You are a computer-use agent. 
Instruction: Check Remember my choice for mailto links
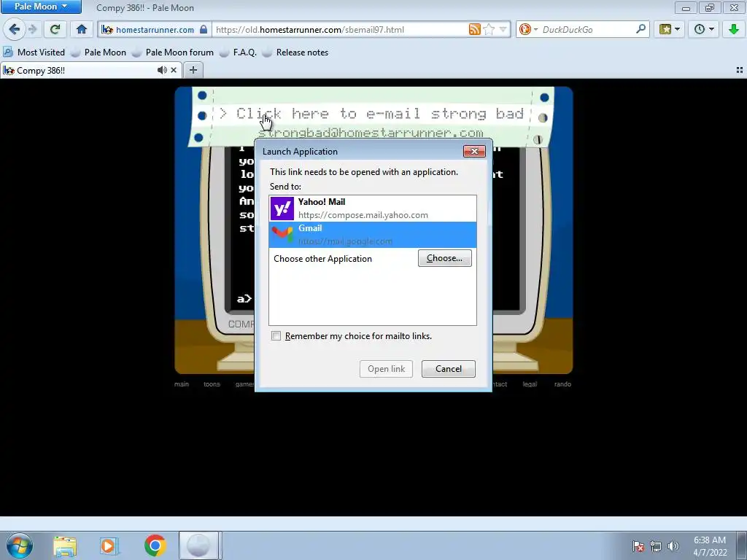pos(276,335)
